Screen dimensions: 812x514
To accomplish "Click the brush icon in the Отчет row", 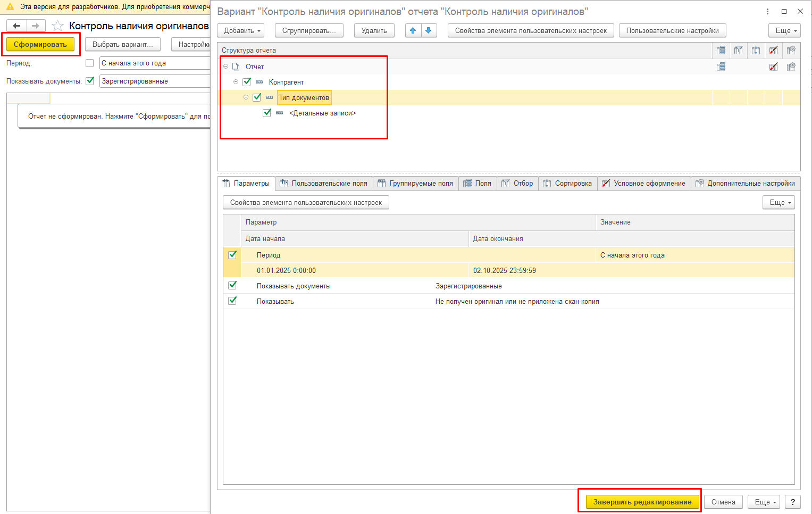I will [x=774, y=67].
